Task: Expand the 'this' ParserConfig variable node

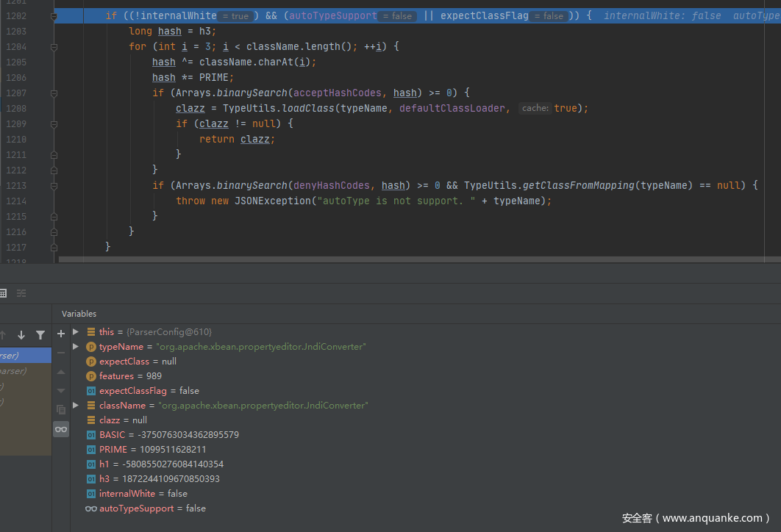Action: click(76, 332)
